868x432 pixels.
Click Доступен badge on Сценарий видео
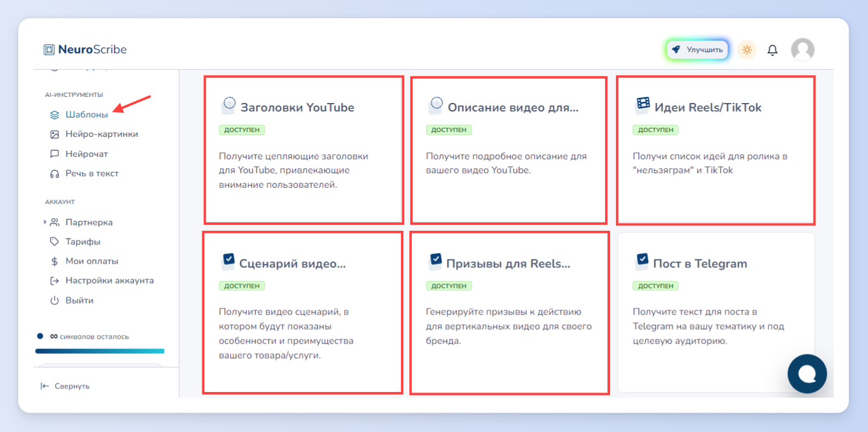point(242,286)
